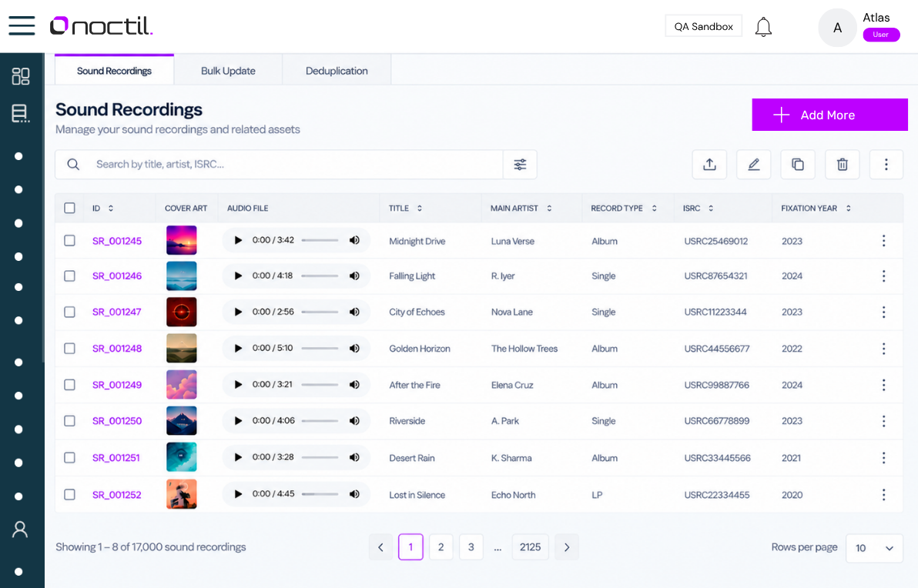Go to pagination page 3
The image size is (918, 588).
tap(471, 547)
